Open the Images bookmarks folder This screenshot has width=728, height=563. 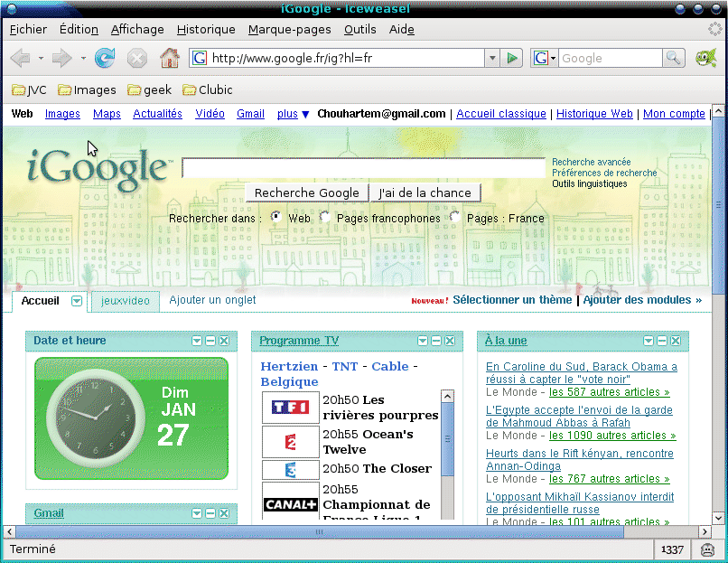coord(87,89)
